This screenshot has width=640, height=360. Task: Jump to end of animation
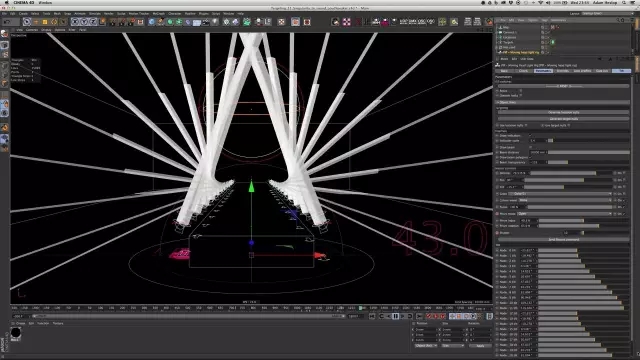[419, 316]
